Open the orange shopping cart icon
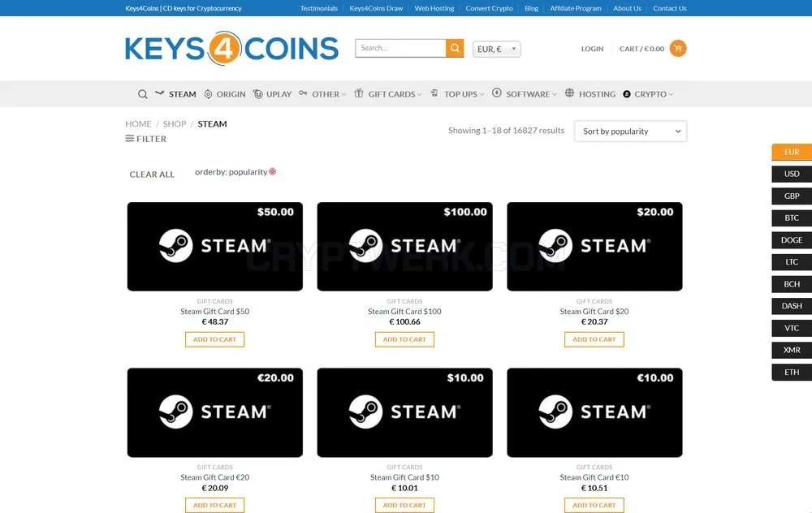The width and height of the screenshot is (812, 513). click(x=677, y=48)
